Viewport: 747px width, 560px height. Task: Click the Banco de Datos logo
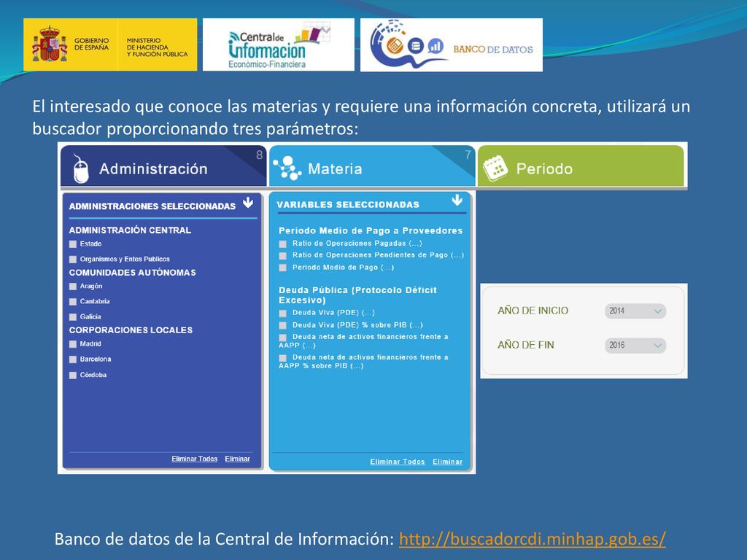(x=451, y=44)
